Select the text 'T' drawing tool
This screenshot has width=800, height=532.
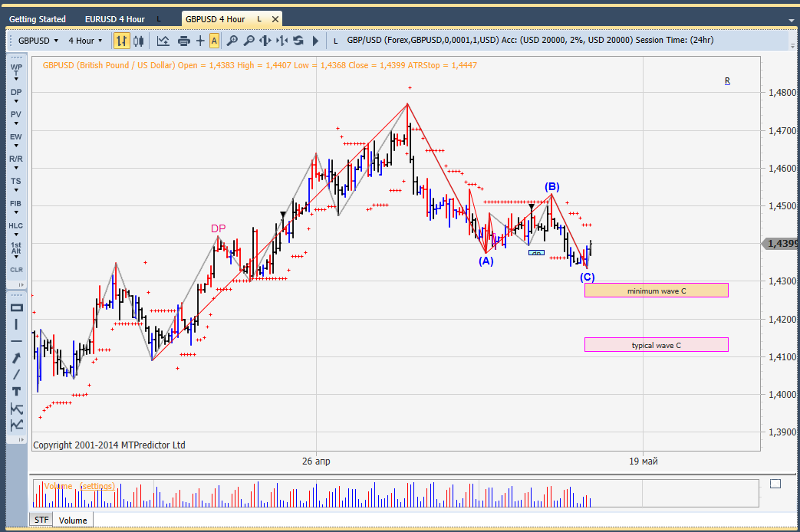(16, 391)
